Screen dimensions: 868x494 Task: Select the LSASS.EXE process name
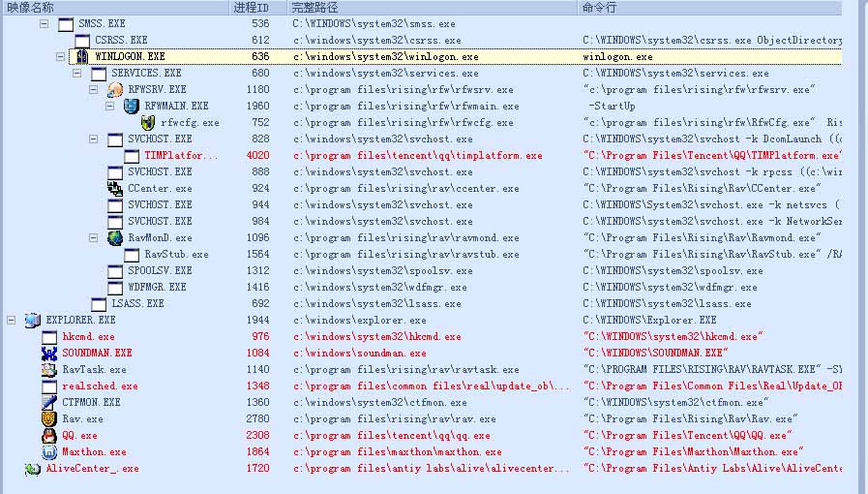click(x=137, y=303)
